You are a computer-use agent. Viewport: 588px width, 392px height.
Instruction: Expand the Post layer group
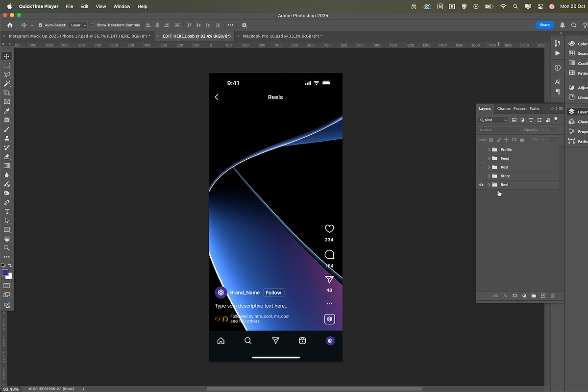click(x=489, y=167)
